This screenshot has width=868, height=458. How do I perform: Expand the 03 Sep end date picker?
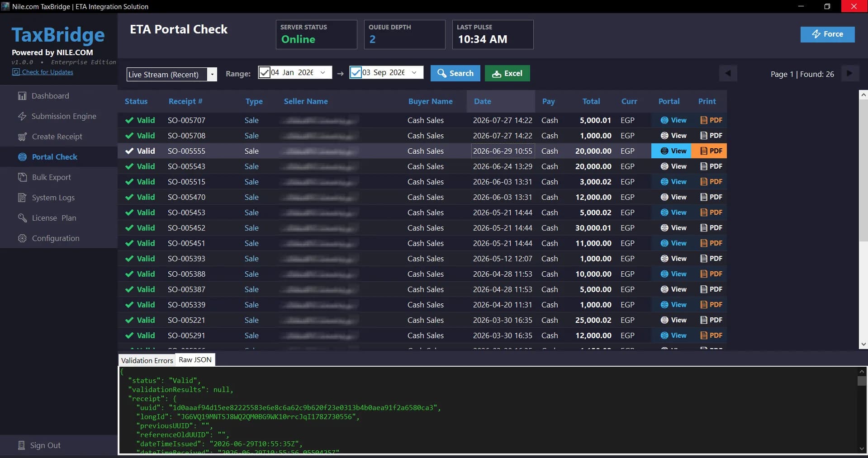[x=414, y=72]
